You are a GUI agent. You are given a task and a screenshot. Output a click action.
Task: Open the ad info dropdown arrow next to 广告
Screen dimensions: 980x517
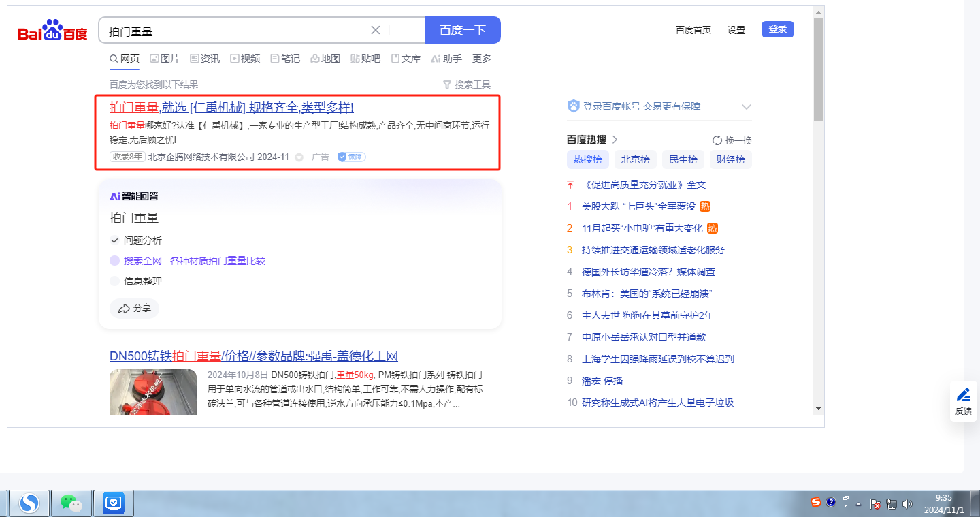299,157
